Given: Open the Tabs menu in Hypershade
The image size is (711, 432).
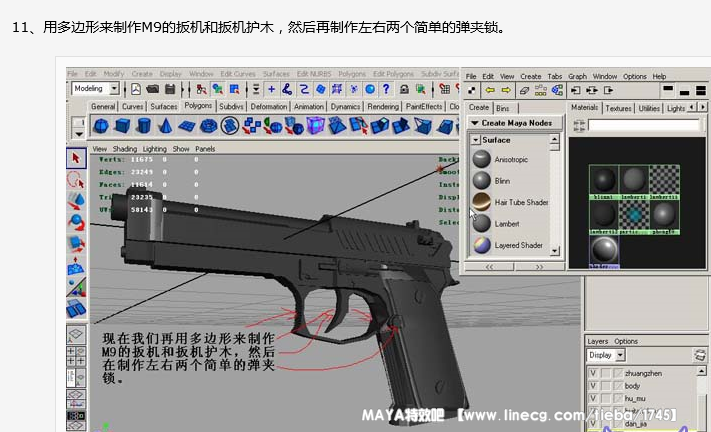Looking at the screenshot, I should [554, 76].
